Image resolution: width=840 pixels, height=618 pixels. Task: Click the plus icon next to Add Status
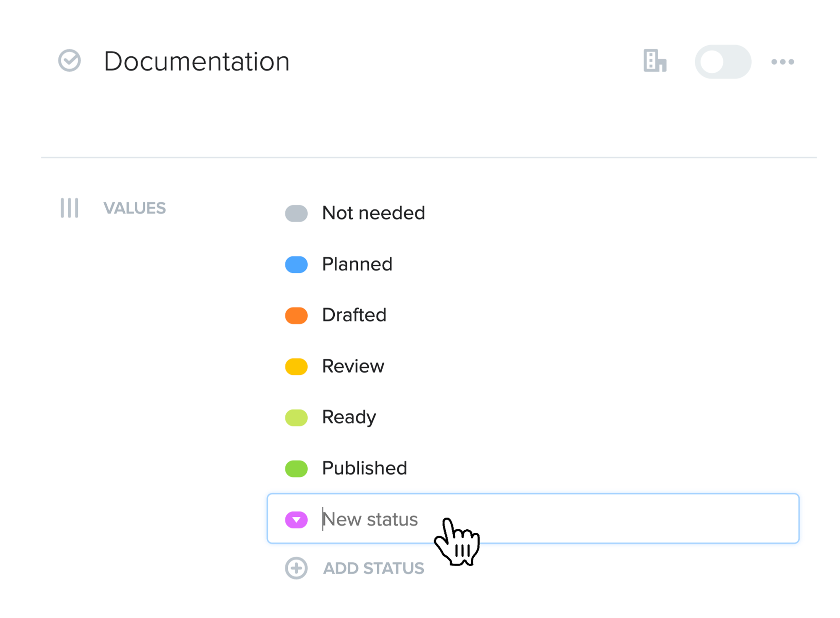tap(296, 568)
